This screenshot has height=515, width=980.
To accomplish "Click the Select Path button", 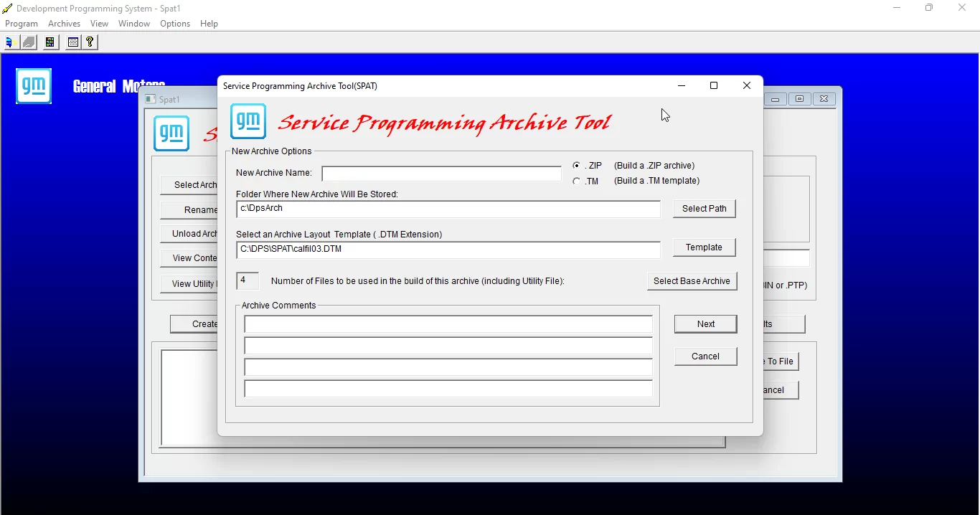I will pos(704,208).
